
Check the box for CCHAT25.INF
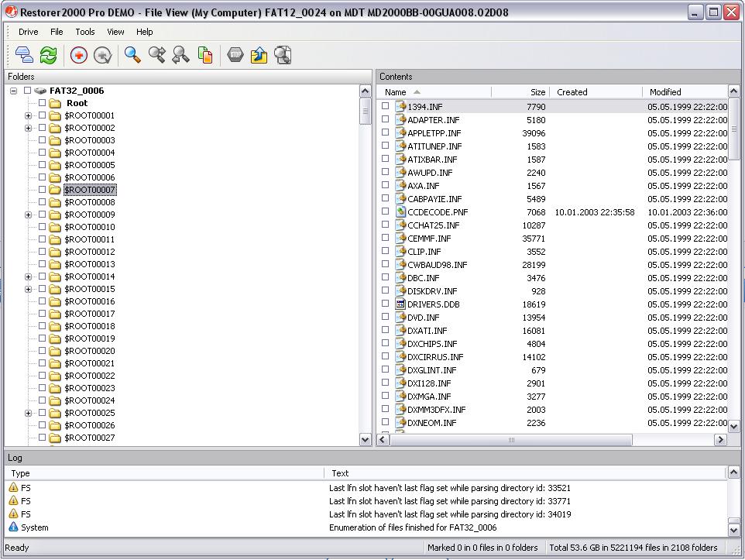tap(386, 225)
